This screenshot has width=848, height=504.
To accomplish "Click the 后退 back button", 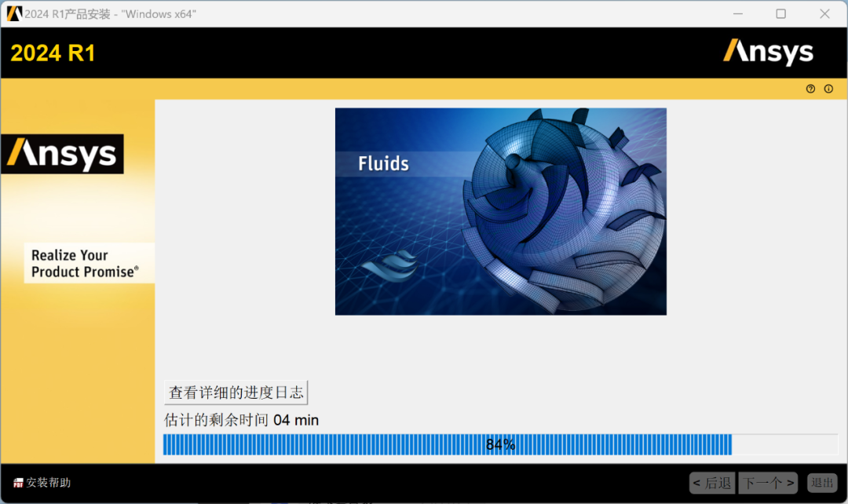I will pyautogui.click(x=712, y=483).
